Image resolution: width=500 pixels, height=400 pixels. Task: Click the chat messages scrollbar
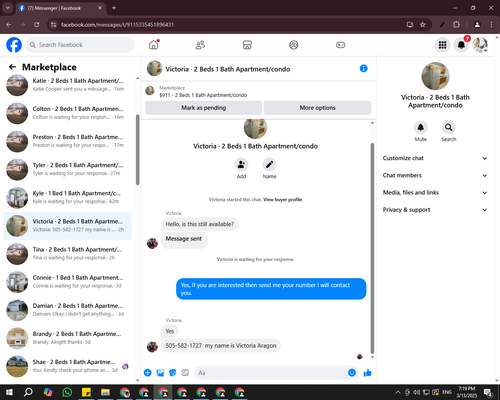pos(372,248)
